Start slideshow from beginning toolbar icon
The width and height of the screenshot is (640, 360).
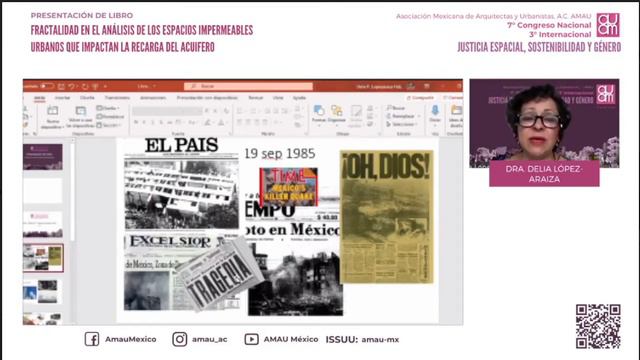[95, 86]
